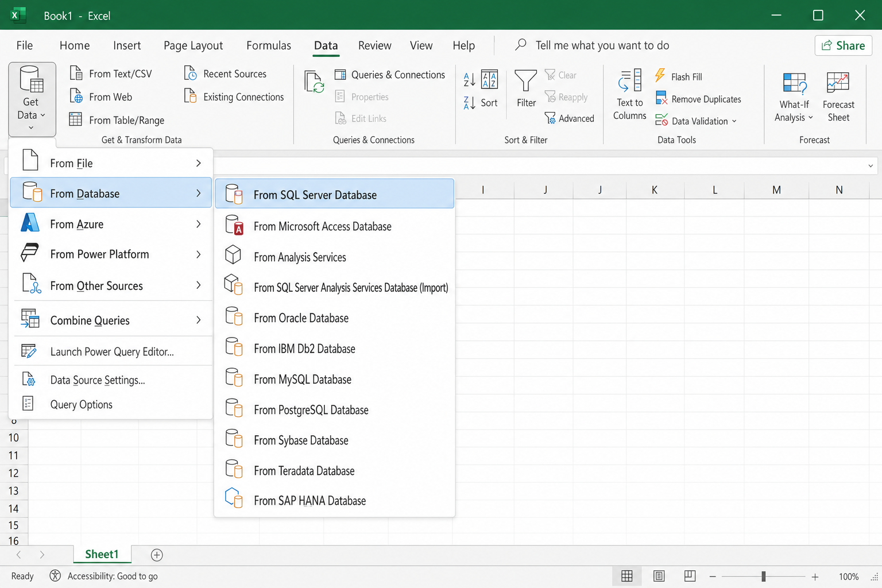Zoom in with the plus button

click(815, 577)
